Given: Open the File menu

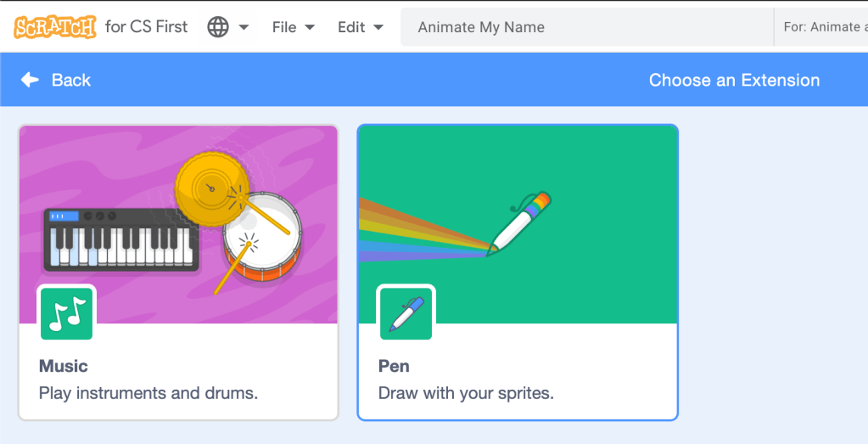Looking at the screenshot, I should (293, 27).
